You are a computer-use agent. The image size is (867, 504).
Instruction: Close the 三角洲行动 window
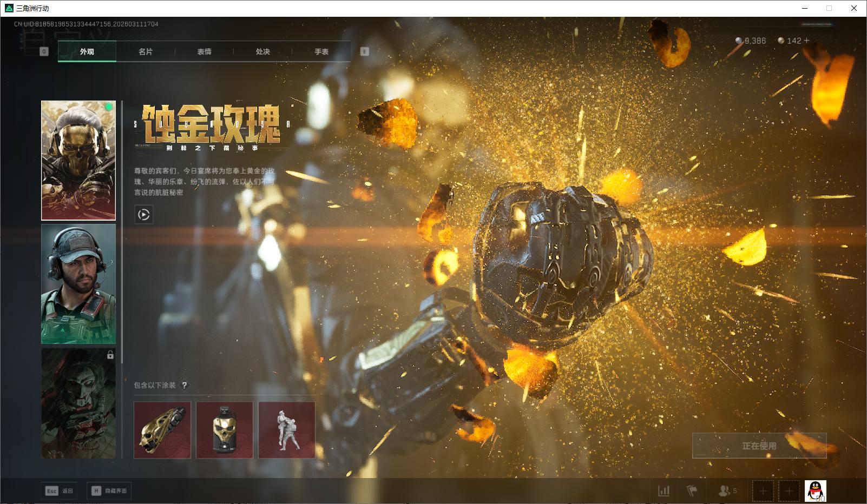(x=854, y=8)
